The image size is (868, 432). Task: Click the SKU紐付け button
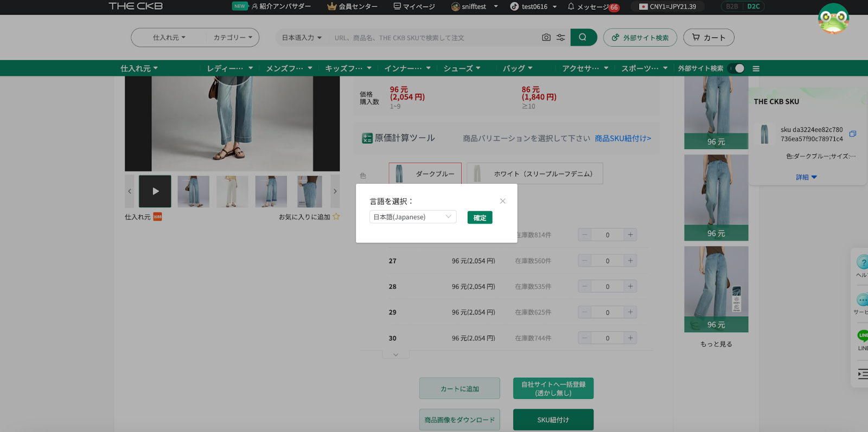[553, 420]
